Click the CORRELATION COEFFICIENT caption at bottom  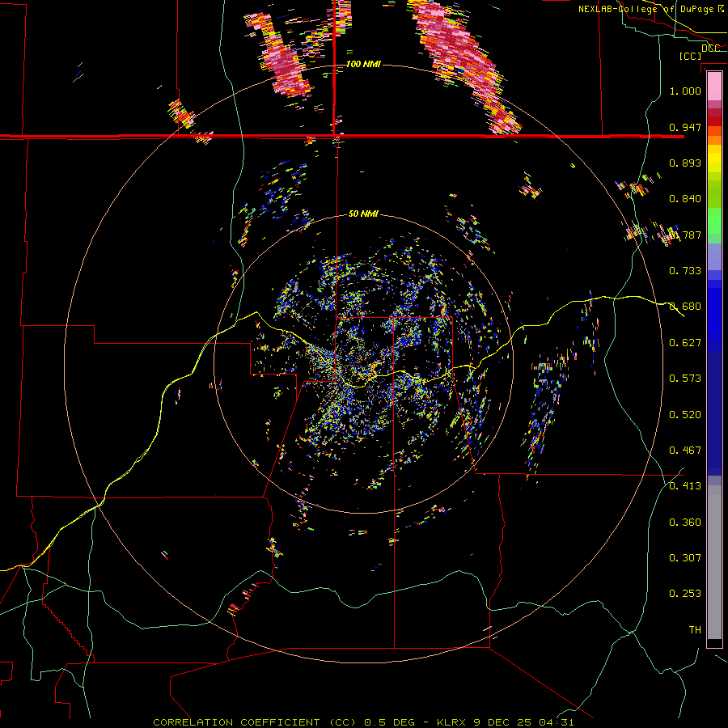click(x=363, y=722)
